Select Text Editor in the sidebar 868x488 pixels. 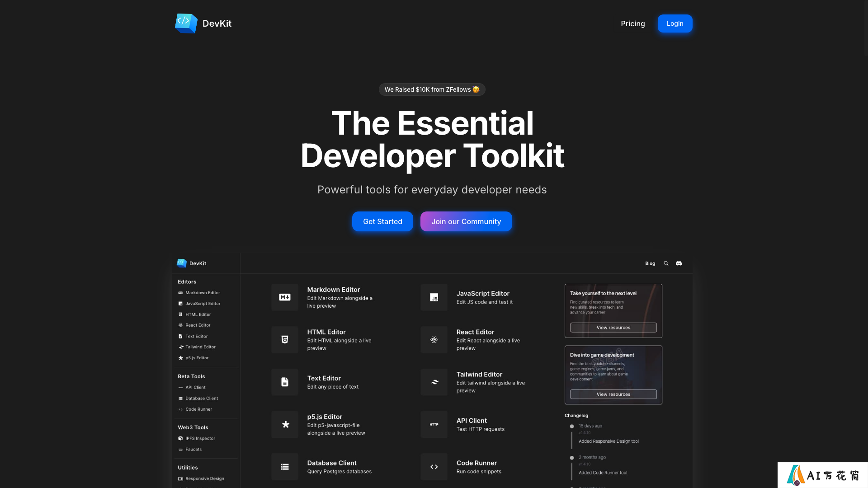point(193,336)
